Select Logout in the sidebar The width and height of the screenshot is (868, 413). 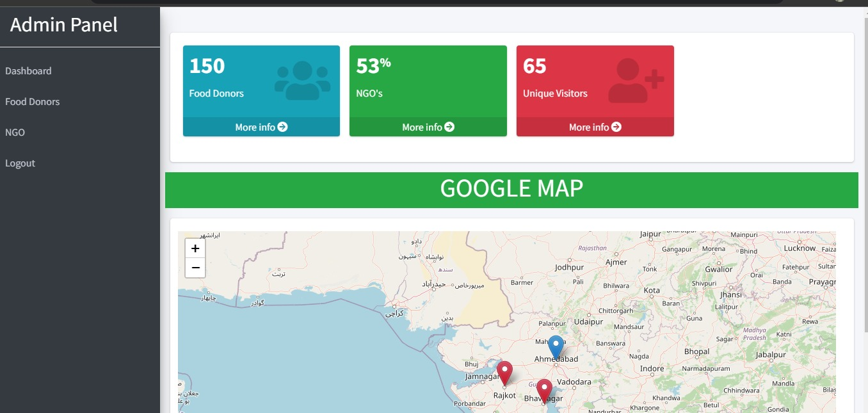20,163
